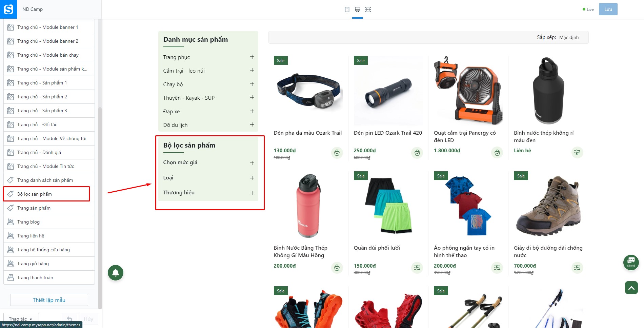The width and height of the screenshot is (644, 328).
Task: Open Trang liên hệ section
Action: point(49,236)
